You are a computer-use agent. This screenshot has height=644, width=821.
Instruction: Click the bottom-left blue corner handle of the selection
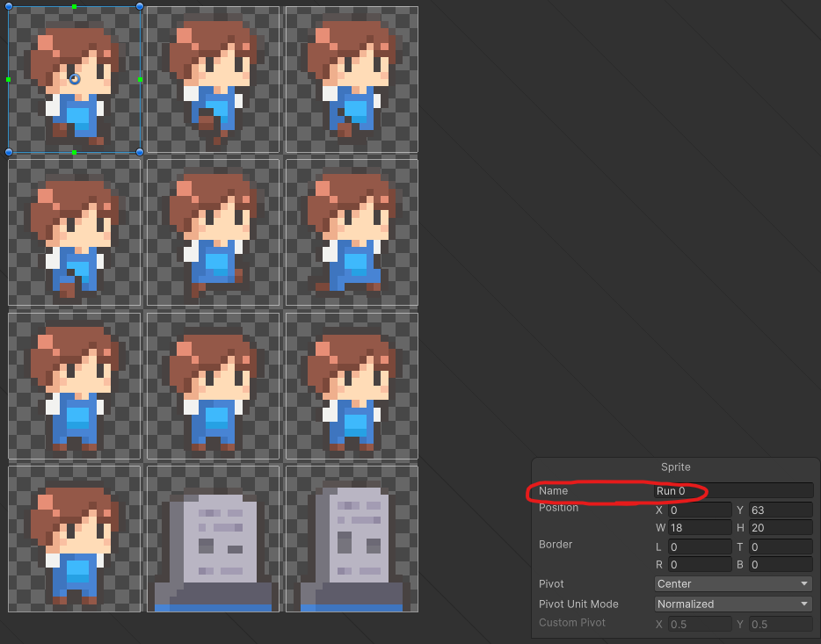point(9,152)
